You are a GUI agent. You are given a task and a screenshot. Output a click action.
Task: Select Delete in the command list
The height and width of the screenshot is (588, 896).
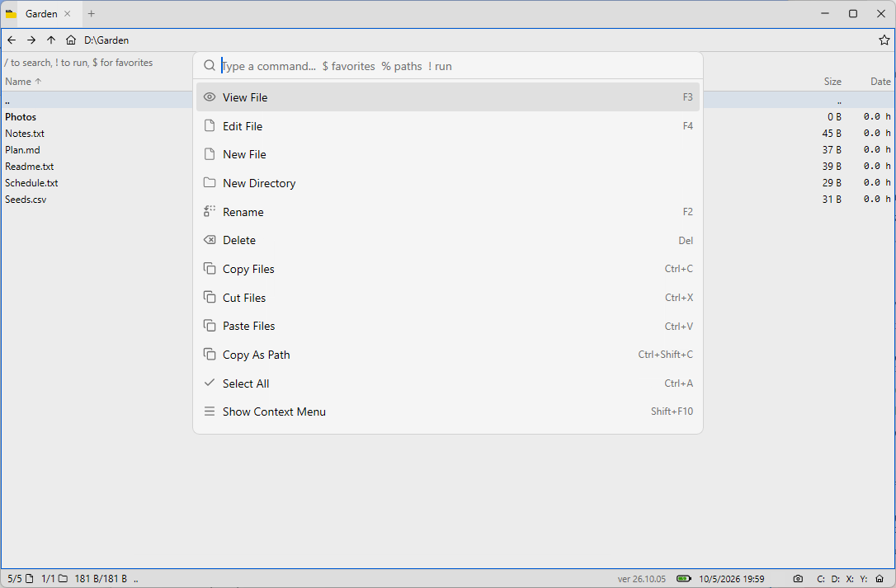[448, 240]
